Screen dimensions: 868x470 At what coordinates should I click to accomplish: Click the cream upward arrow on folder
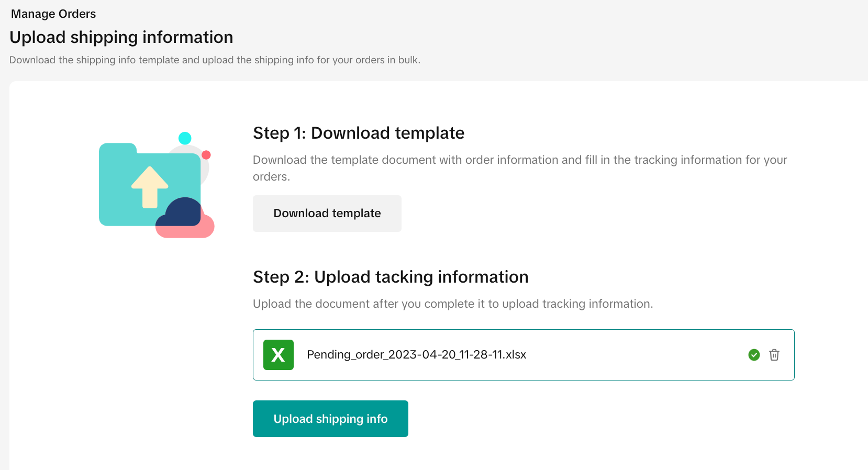tap(150, 187)
